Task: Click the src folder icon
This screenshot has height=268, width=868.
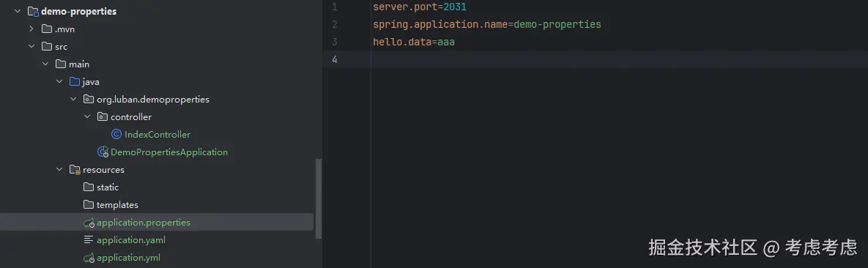Action: 47,47
